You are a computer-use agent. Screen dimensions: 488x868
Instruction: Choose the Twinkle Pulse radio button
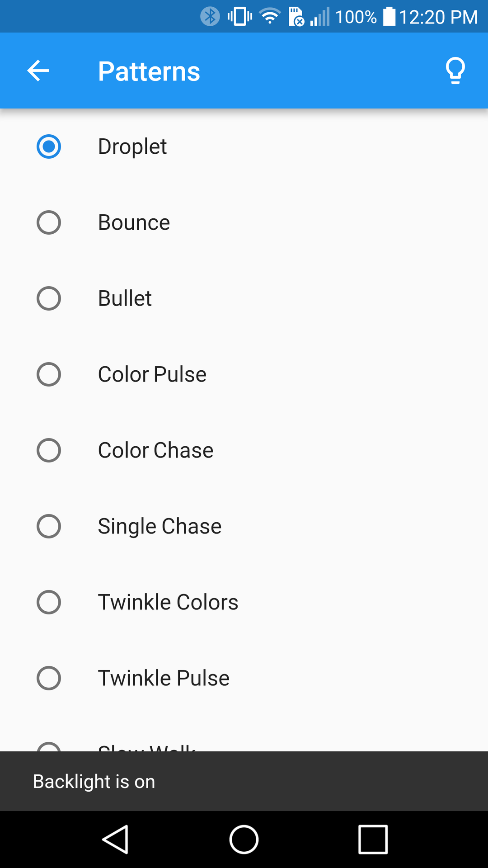pyautogui.click(x=49, y=678)
